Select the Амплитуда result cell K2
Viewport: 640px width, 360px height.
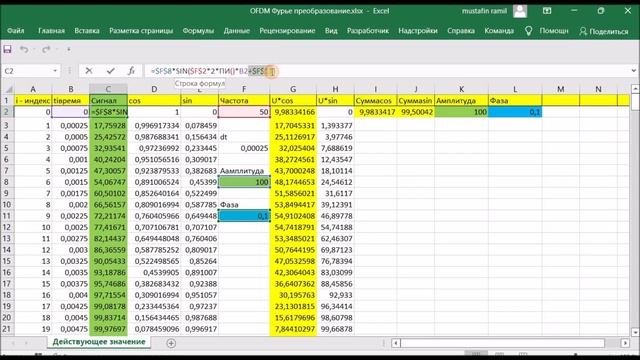(461, 112)
